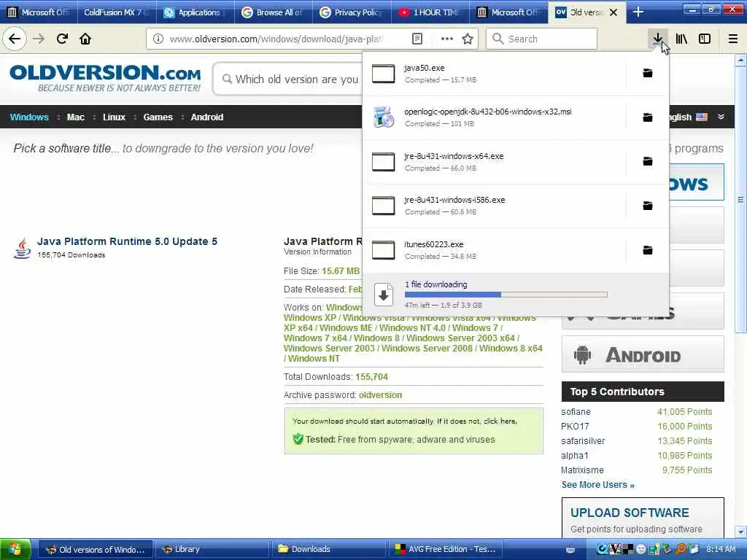Open the Firefox hamburger menu
Viewport: 747px width, 560px height.
tap(732, 39)
